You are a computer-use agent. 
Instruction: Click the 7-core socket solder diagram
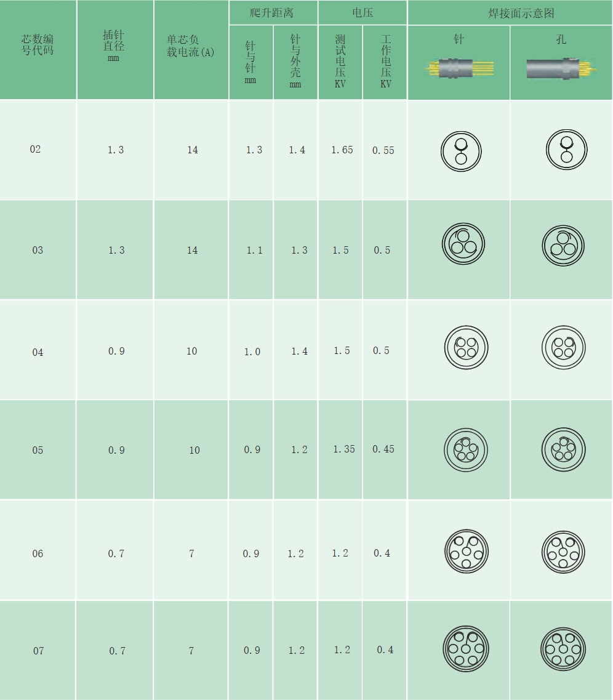(x=563, y=650)
